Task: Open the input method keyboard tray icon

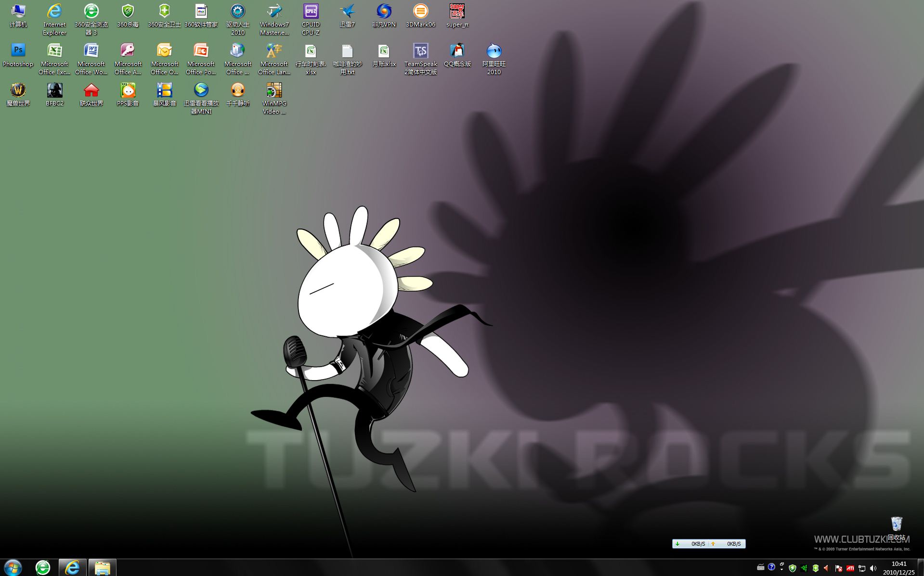Action: point(761,567)
